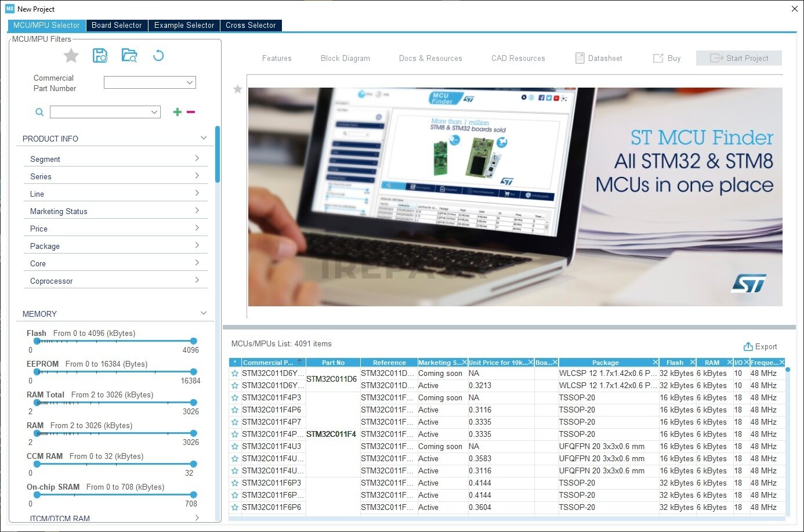804x532 pixels.
Task: Click the pink minus remove-filter icon
Action: point(191,112)
